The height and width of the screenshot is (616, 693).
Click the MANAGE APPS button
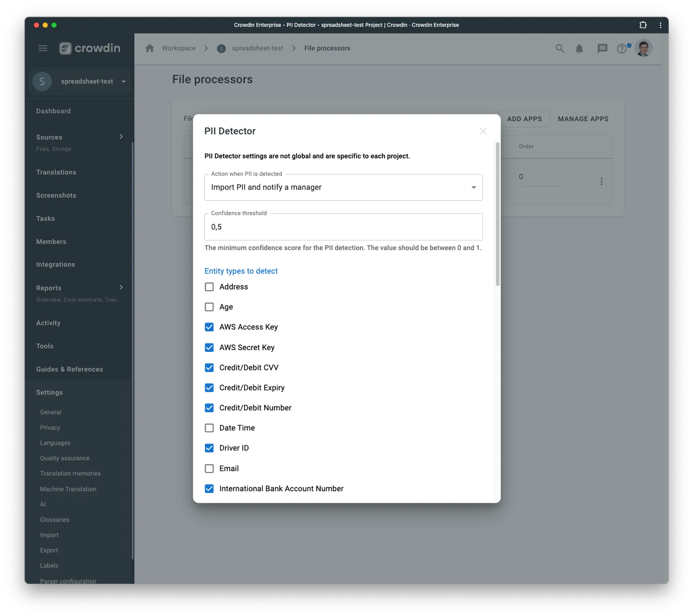[x=583, y=119]
